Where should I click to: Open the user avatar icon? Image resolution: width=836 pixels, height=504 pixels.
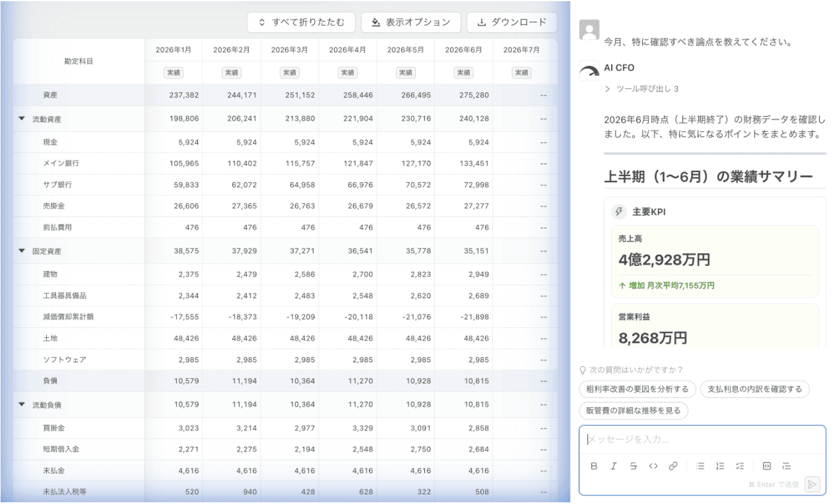coord(589,30)
